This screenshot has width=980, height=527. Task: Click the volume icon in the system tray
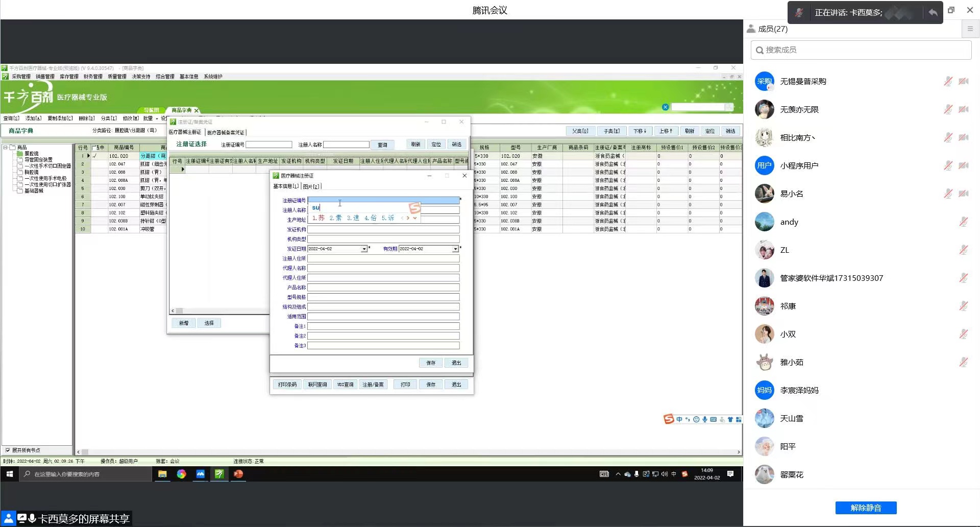point(664,474)
